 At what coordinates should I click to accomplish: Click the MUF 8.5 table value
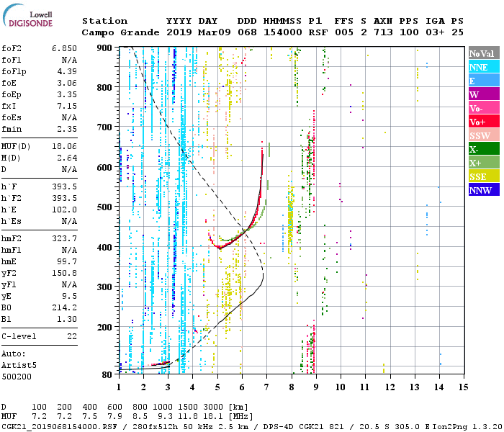140,417
